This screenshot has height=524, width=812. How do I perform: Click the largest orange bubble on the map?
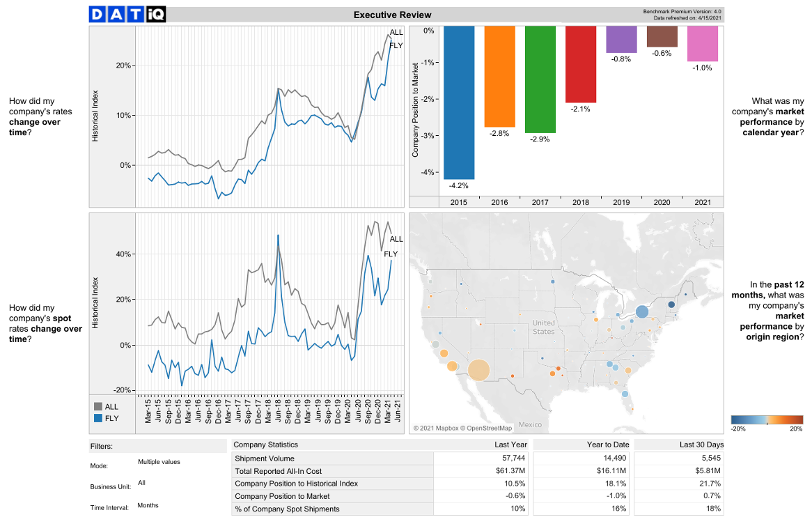pos(478,370)
